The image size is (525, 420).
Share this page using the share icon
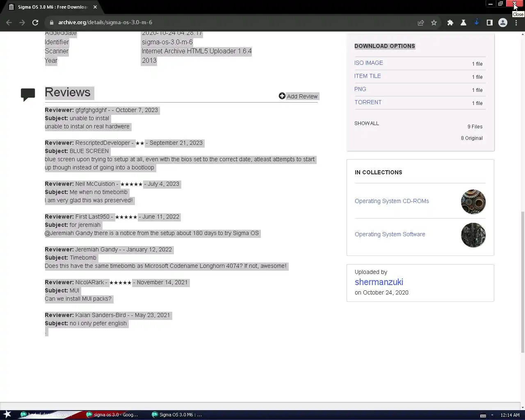click(421, 23)
